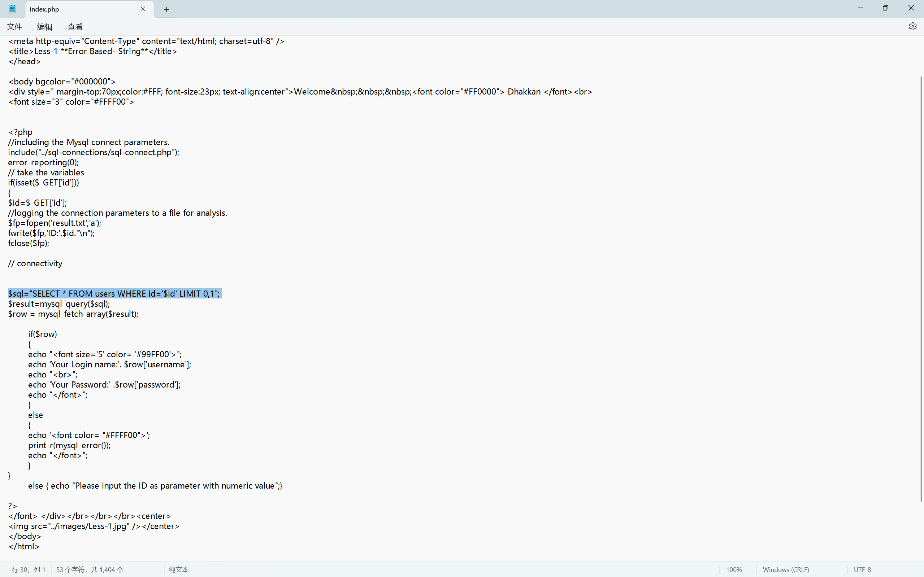The height and width of the screenshot is (577, 924).
Task: Click the Notepad app icon
Action: [12, 9]
